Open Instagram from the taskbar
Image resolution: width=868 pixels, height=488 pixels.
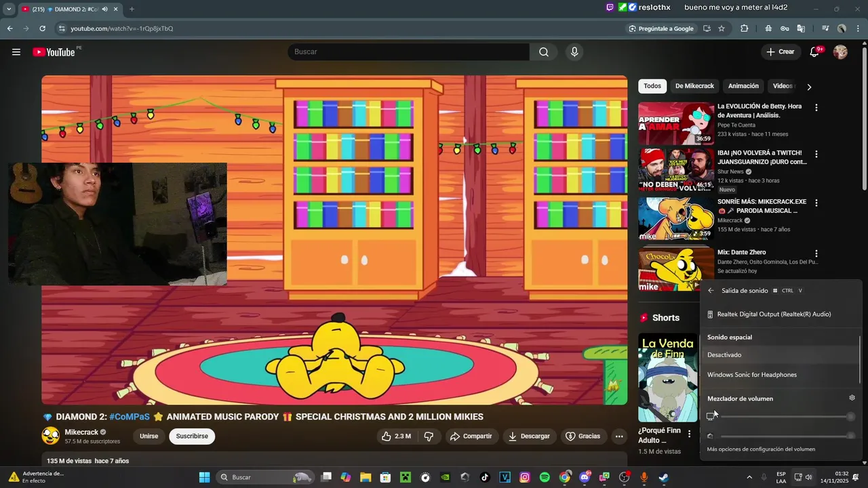point(525,477)
